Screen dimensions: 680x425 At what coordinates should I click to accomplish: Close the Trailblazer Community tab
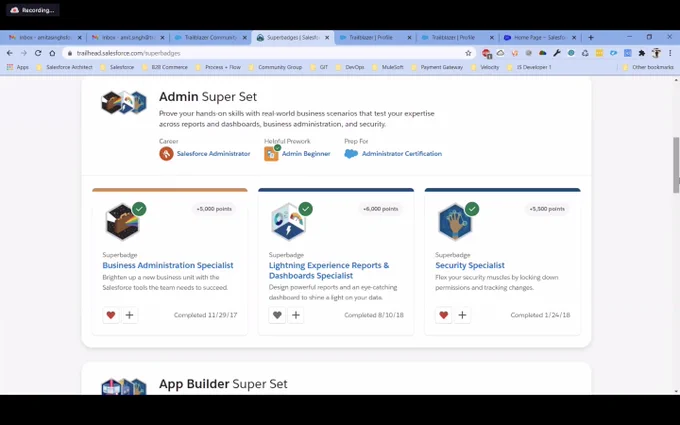245,38
